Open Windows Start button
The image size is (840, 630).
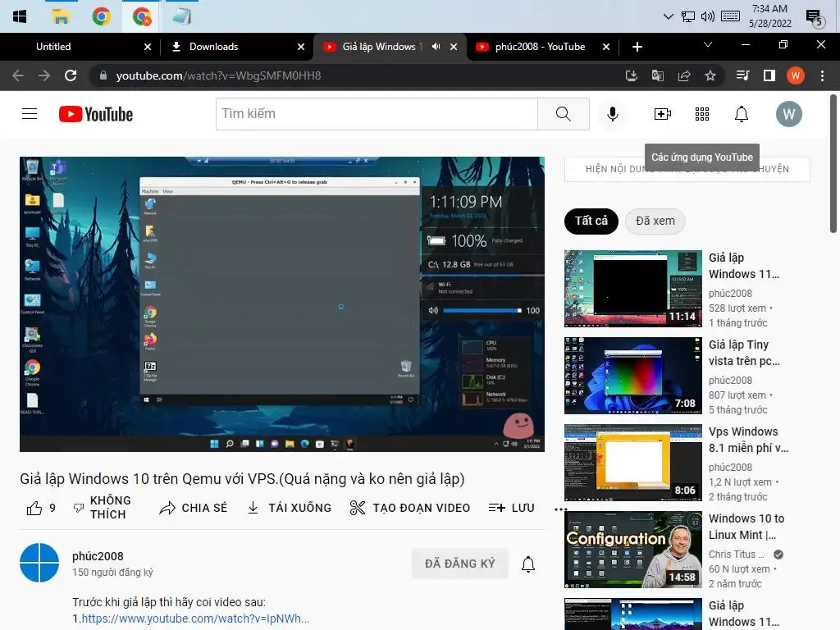coord(20,16)
